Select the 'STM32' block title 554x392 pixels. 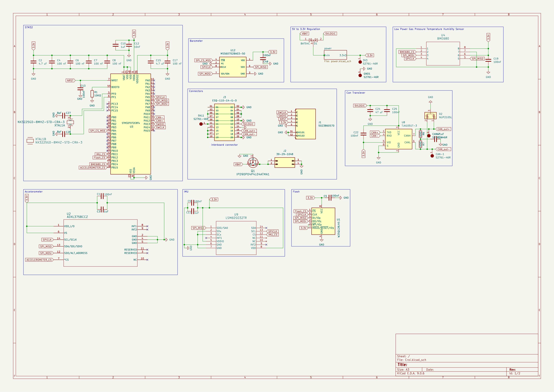click(29, 27)
